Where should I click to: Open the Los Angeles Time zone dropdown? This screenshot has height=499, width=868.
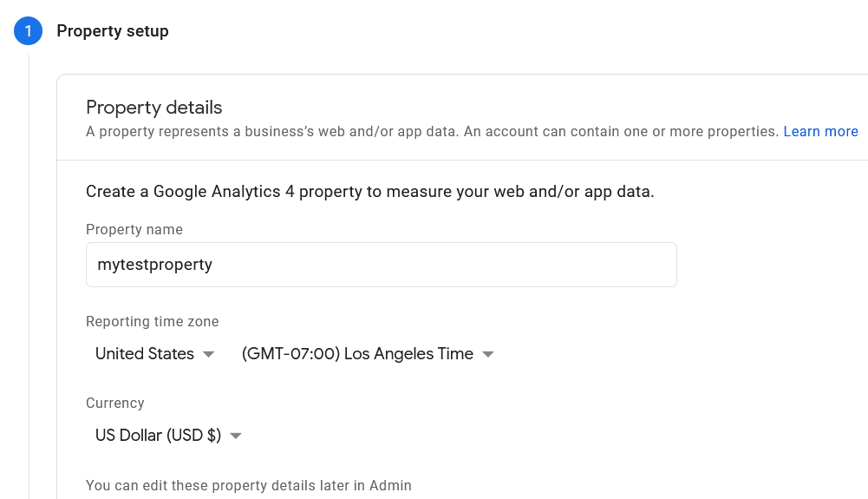(367, 354)
